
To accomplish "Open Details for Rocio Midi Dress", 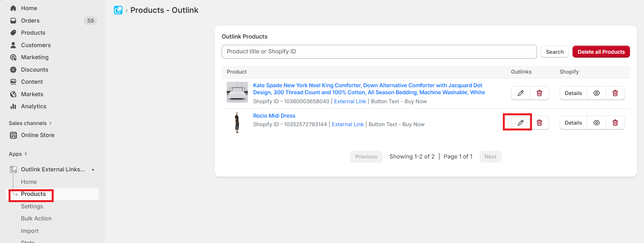I will [x=573, y=123].
